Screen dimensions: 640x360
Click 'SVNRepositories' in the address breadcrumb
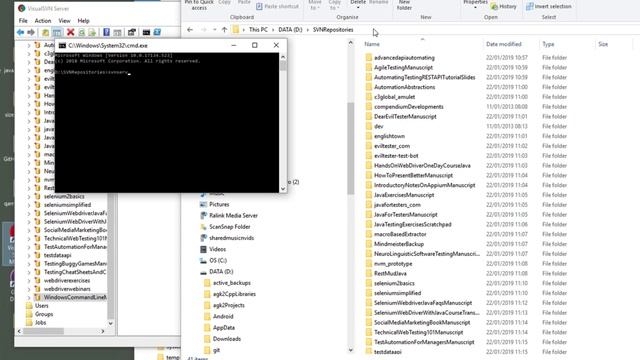(333, 30)
